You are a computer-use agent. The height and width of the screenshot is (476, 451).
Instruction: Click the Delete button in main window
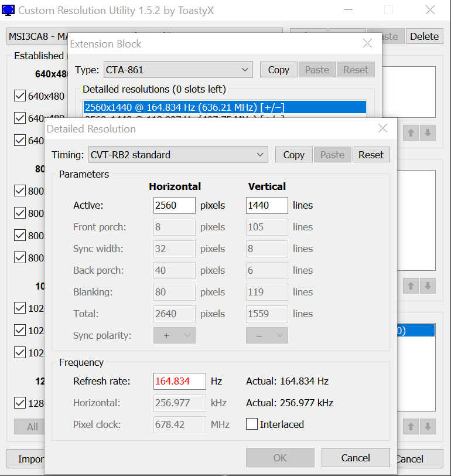point(424,36)
